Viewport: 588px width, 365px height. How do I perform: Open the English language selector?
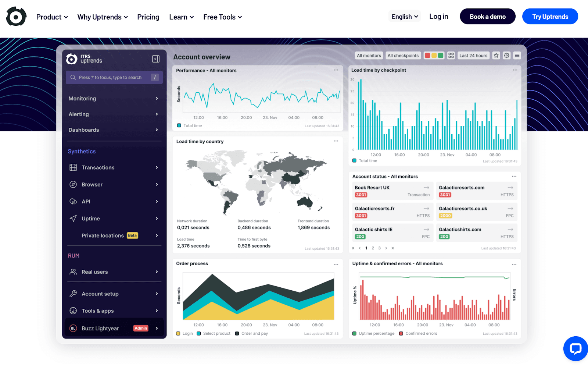click(405, 17)
